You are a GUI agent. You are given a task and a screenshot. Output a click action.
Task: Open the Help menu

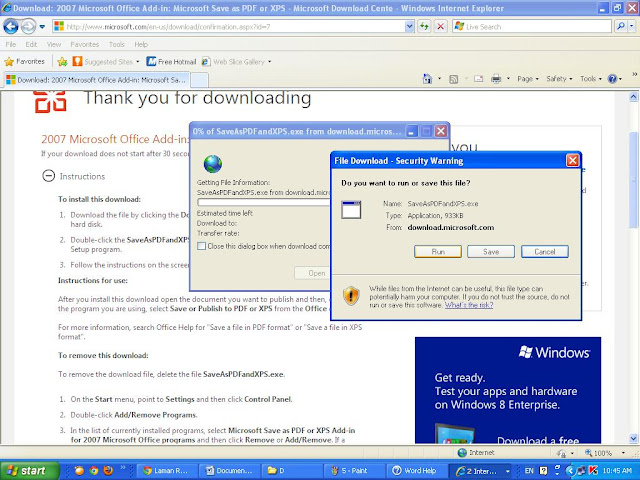click(x=141, y=44)
